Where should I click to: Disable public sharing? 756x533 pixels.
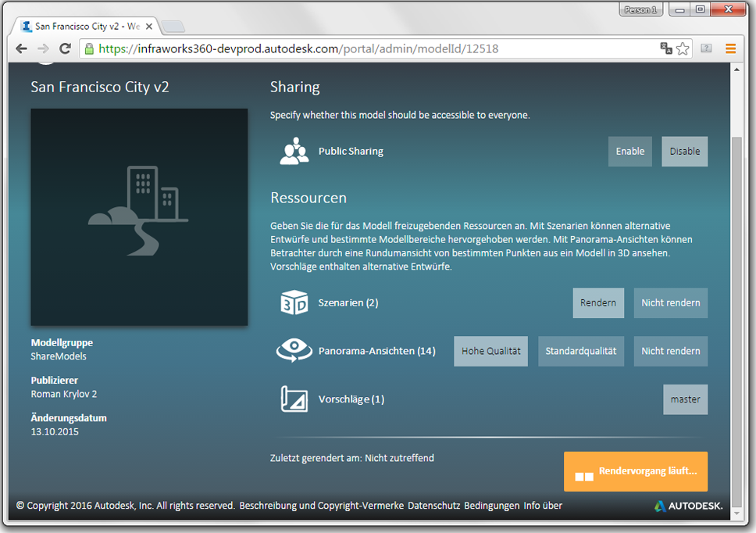(685, 152)
